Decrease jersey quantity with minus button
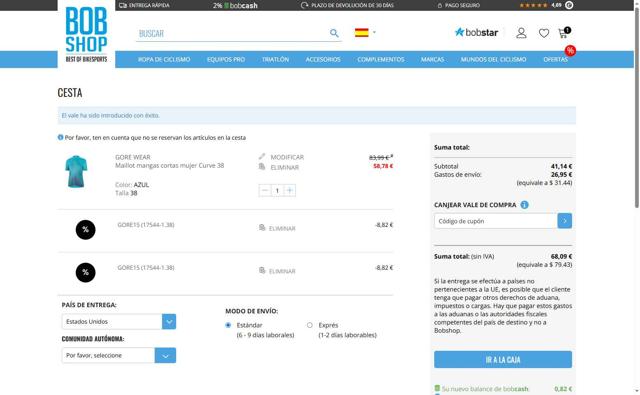Image resolution: width=640 pixels, height=395 pixels. (x=265, y=191)
